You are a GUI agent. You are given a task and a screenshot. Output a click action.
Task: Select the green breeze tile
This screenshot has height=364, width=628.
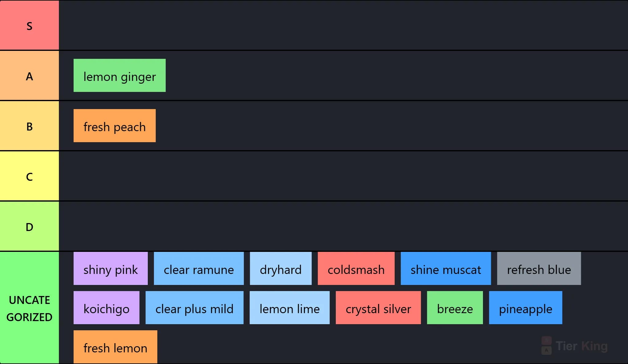coord(455,308)
